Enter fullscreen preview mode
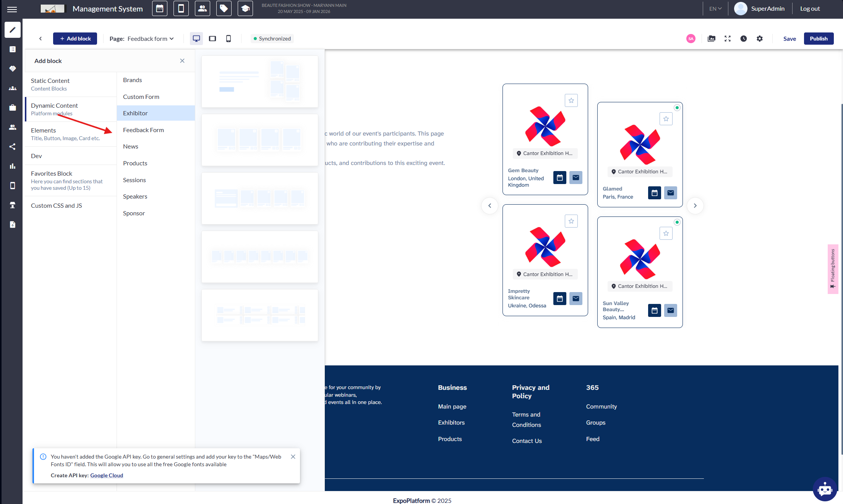 point(727,39)
